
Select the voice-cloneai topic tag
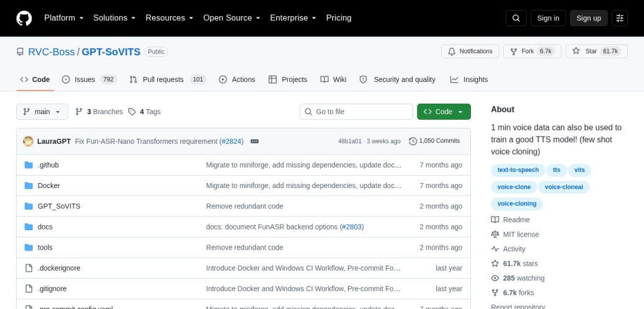tap(564, 187)
